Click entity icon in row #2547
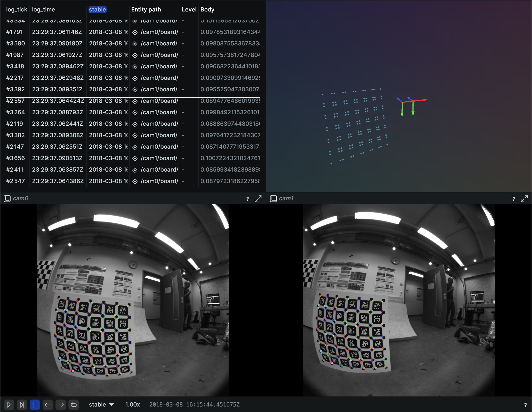 click(135, 181)
